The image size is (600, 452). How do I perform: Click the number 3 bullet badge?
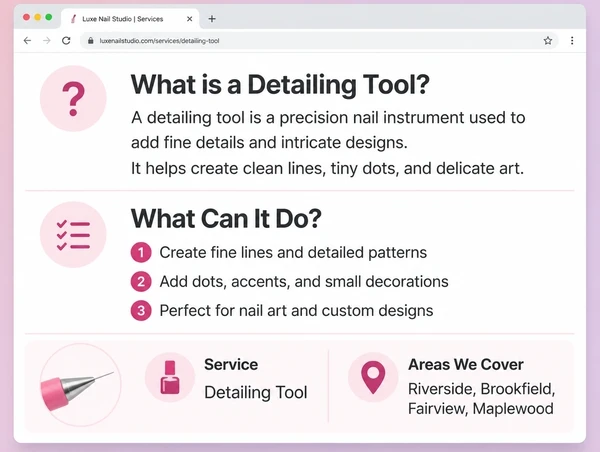141,310
